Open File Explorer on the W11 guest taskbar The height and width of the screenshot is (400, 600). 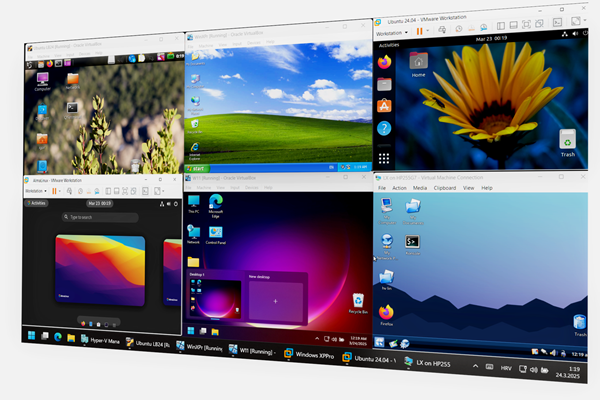coord(215,332)
